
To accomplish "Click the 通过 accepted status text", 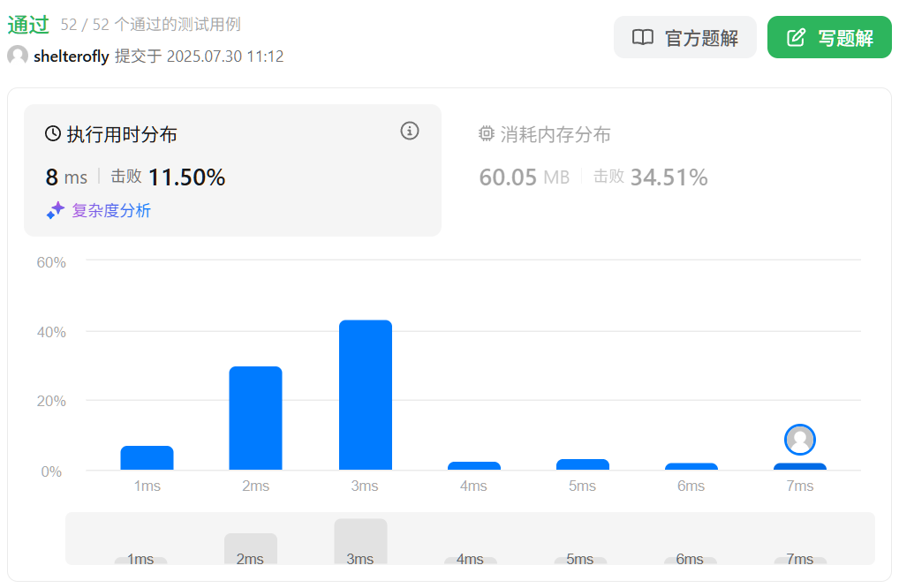I will (28, 25).
